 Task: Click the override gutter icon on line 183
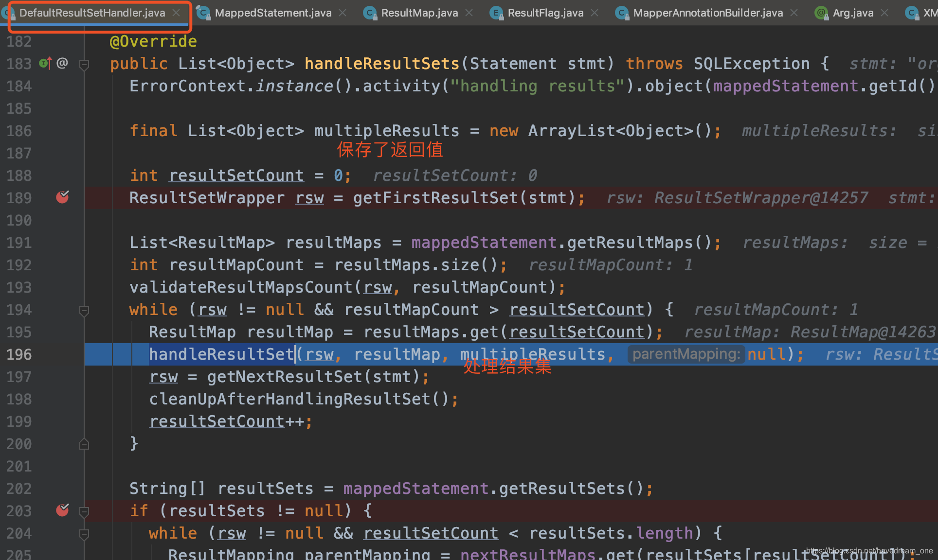point(45,63)
